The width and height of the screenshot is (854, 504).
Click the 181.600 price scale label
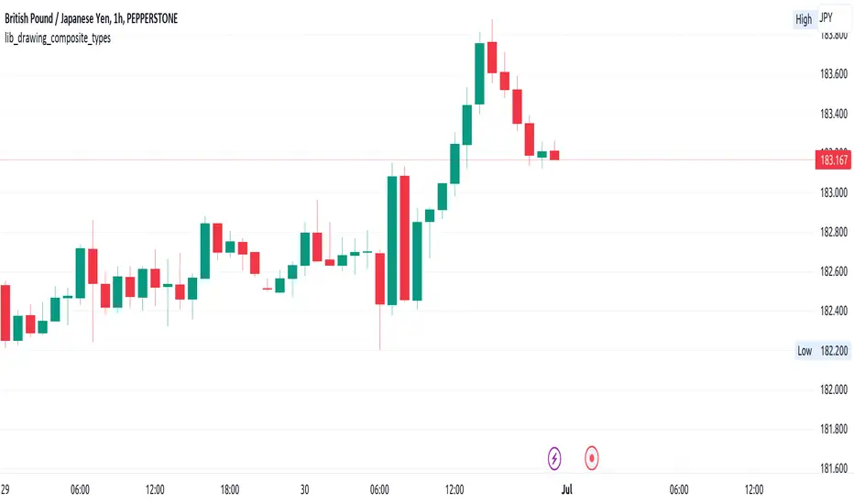(x=831, y=469)
